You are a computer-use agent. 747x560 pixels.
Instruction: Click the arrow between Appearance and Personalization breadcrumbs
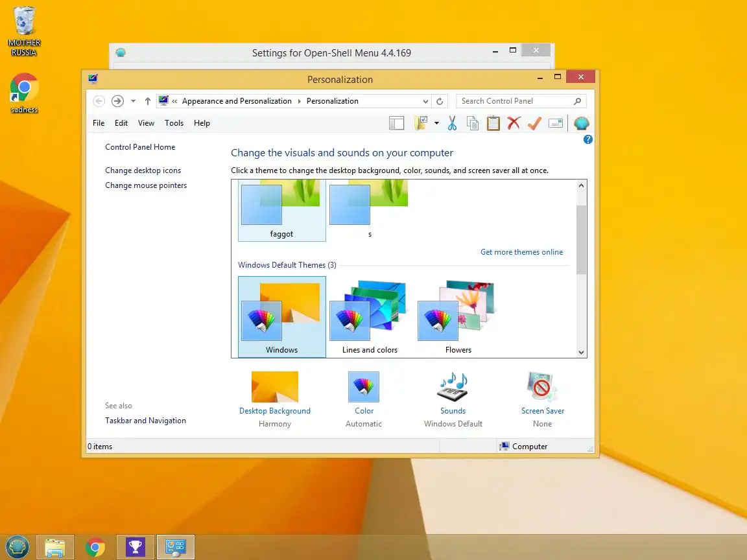(x=299, y=101)
